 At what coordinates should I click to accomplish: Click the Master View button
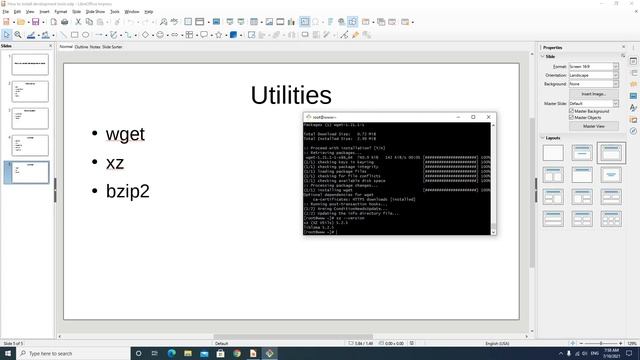tap(594, 127)
